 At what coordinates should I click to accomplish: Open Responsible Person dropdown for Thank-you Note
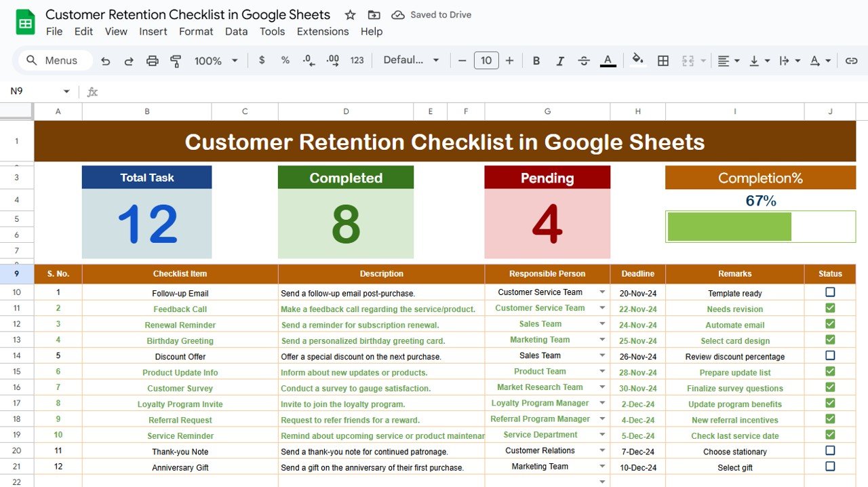pos(602,450)
